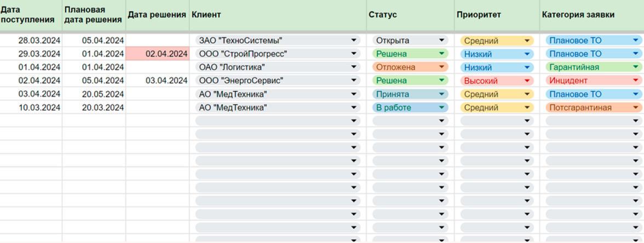The width and height of the screenshot is (644, 243).
Task: Click the "Приоритет" header cell
Action: 497,15
